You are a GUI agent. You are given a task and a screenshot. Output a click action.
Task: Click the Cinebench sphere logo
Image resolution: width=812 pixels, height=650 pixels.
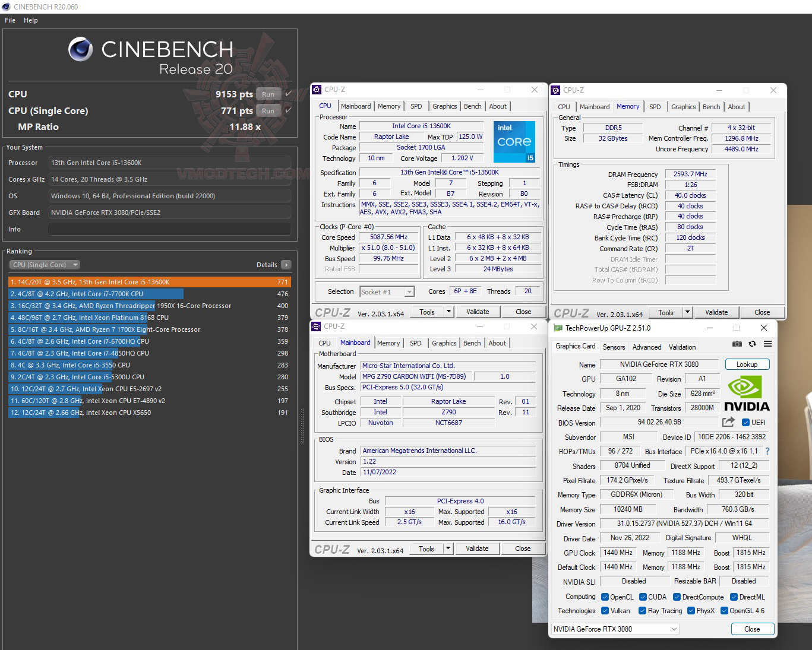[80, 49]
